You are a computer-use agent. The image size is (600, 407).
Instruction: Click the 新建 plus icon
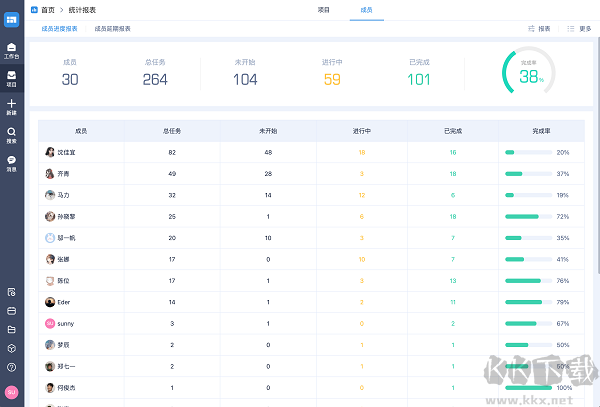pyautogui.click(x=11, y=105)
